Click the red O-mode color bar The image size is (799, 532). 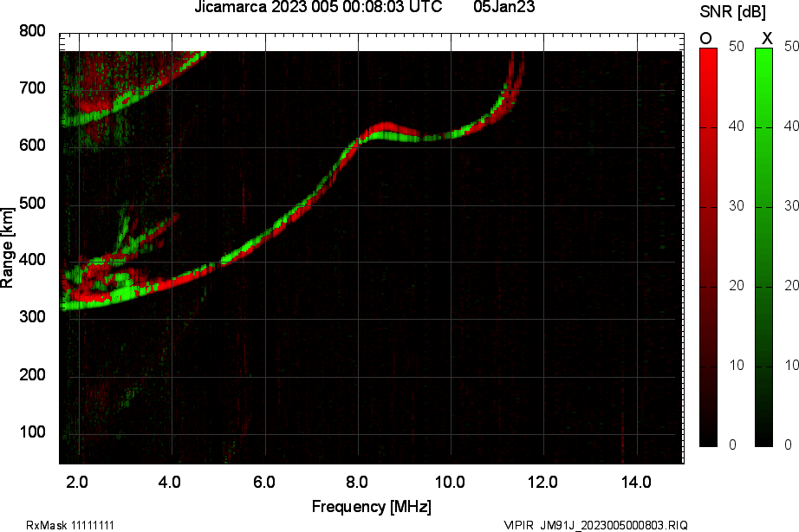(708, 248)
